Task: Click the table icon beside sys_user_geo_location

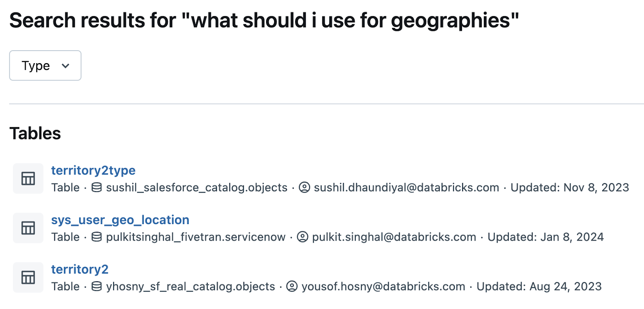Action: (28, 228)
